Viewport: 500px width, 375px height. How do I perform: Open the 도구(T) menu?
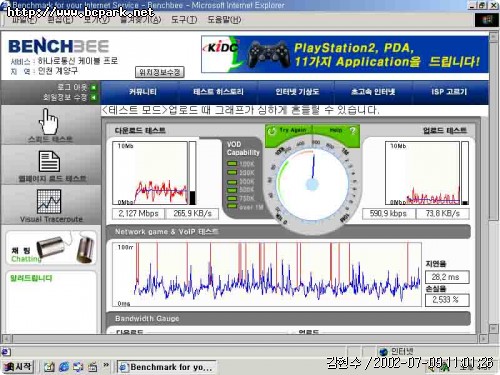click(184, 20)
